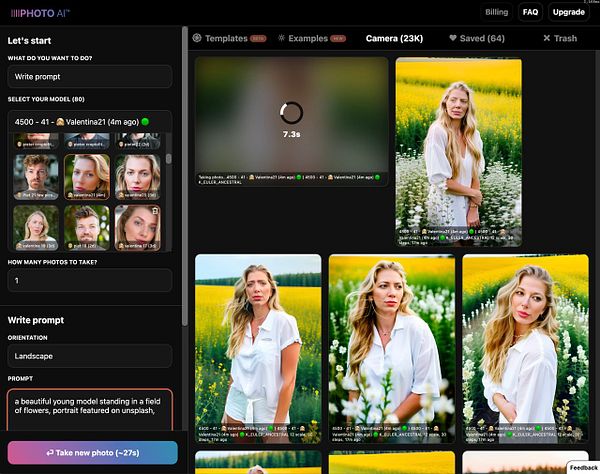The height and width of the screenshot is (474, 600).
Task: Open the Saved (64) tab
Action: pos(477,38)
